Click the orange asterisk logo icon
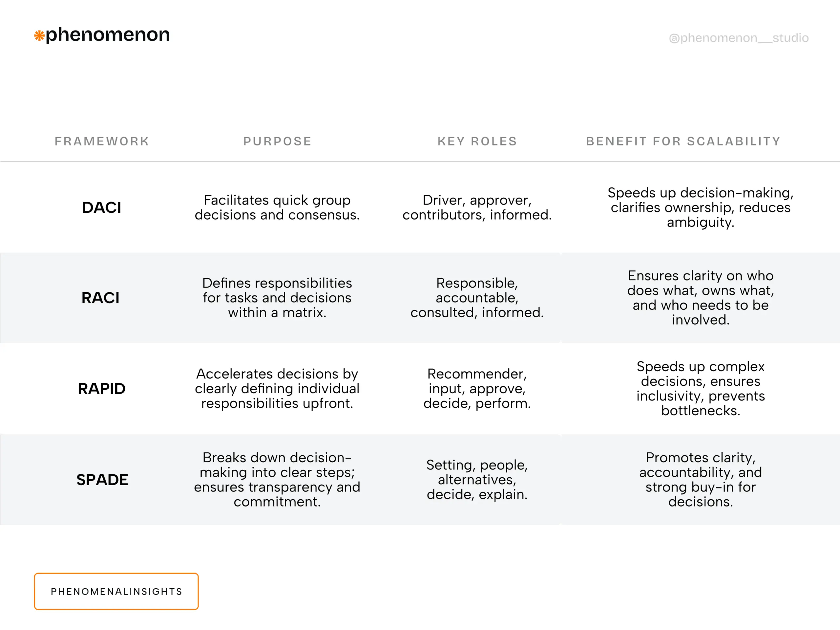This screenshot has height=630, width=840. (x=39, y=36)
